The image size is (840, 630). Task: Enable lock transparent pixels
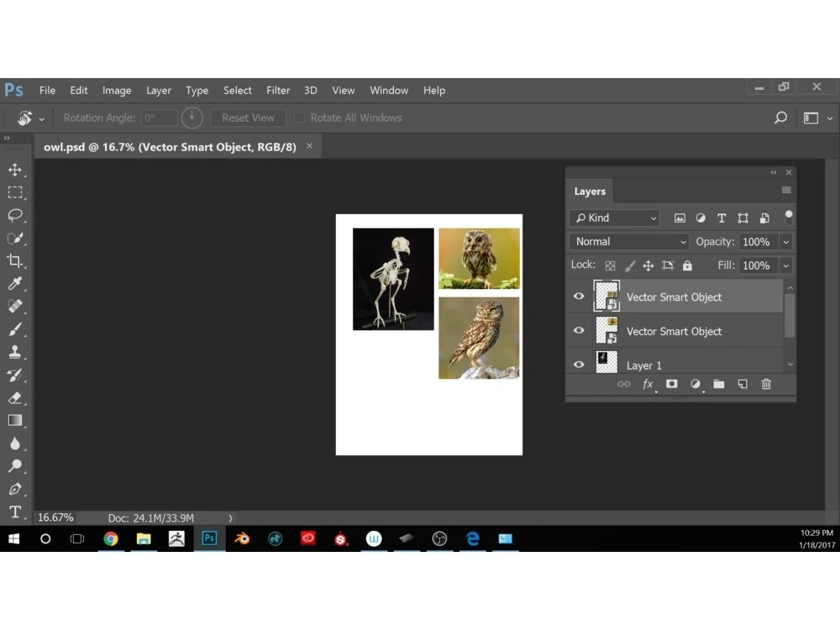tap(611, 265)
